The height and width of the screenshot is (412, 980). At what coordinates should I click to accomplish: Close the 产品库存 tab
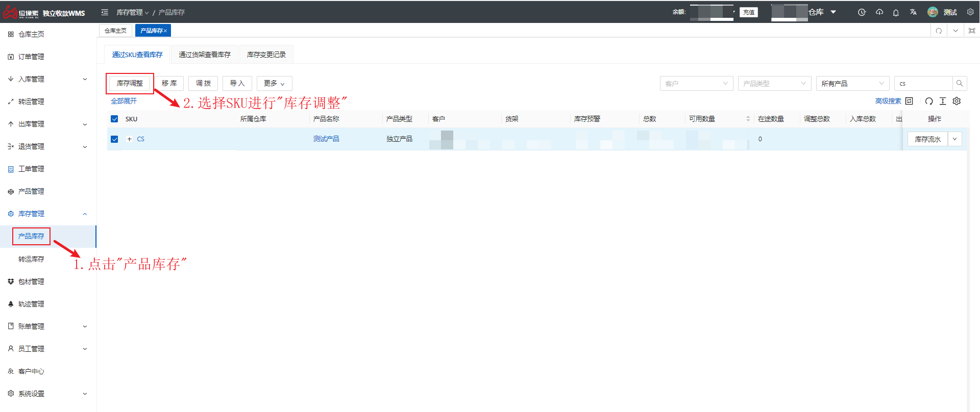click(x=165, y=31)
